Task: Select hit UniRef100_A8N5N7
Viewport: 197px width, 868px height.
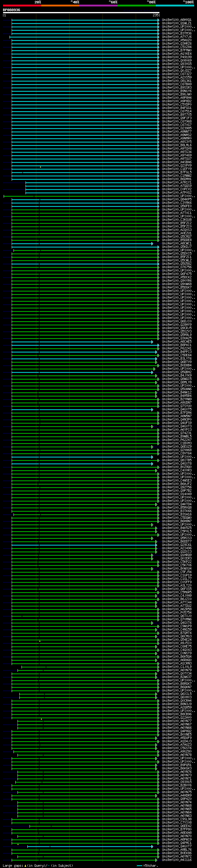Action: pos(177,416)
